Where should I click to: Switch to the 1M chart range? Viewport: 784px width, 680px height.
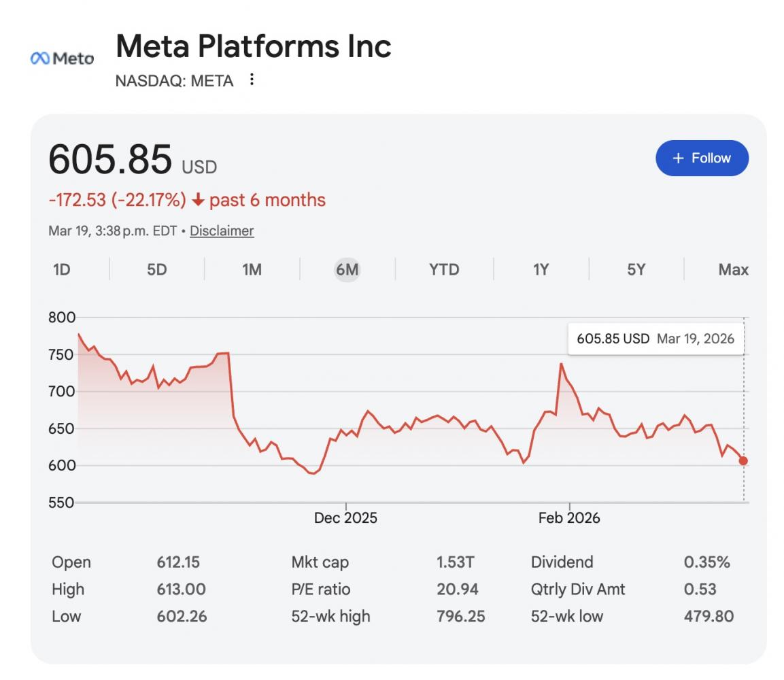click(252, 270)
